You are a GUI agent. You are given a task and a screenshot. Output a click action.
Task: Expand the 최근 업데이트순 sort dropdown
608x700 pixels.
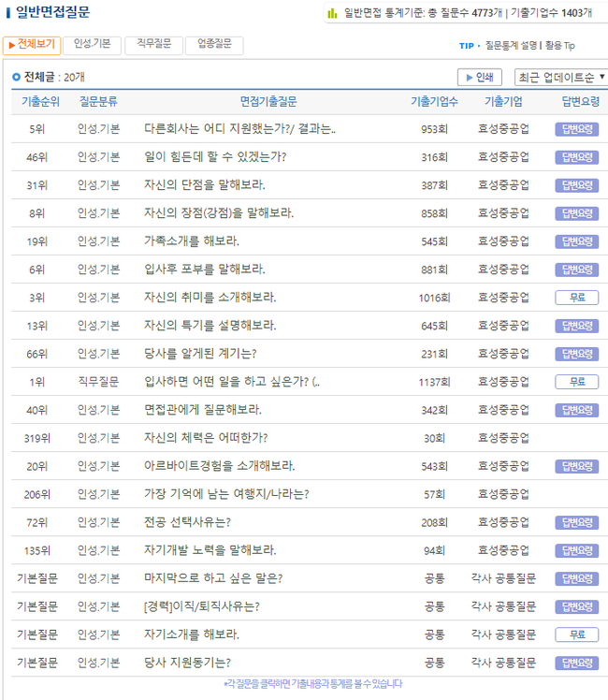561,77
